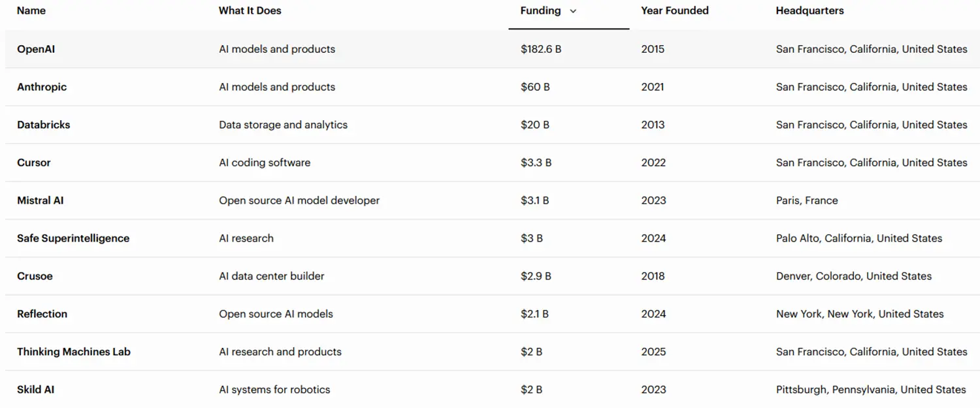Open Thinking Machines Lab entry
This screenshot has height=408, width=980.
pyautogui.click(x=74, y=352)
